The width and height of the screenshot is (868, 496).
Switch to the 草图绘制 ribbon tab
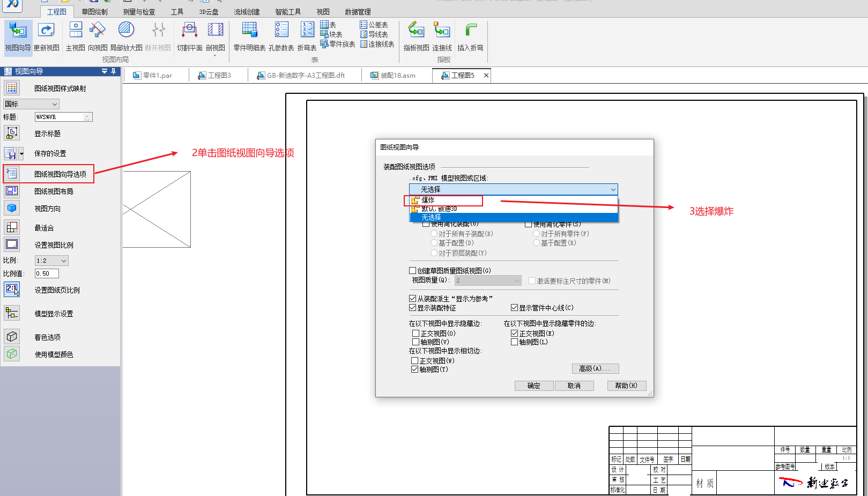pos(94,11)
